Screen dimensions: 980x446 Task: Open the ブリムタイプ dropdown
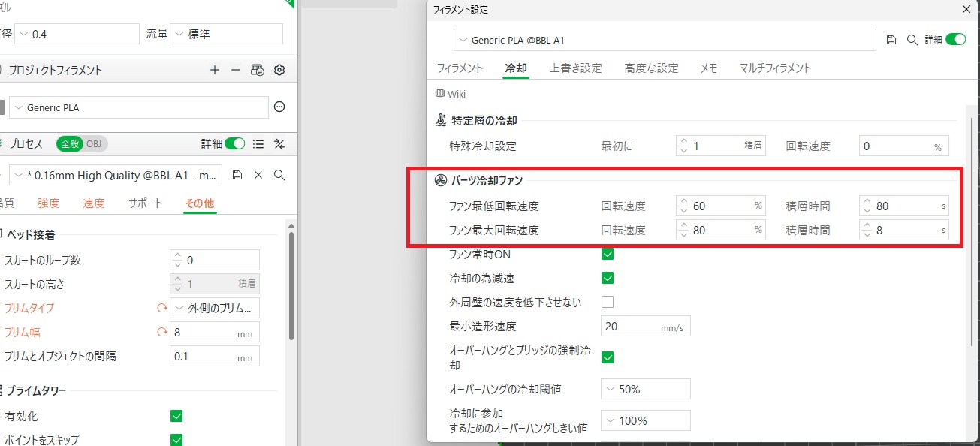pyautogui.click(x=215, y=308)
